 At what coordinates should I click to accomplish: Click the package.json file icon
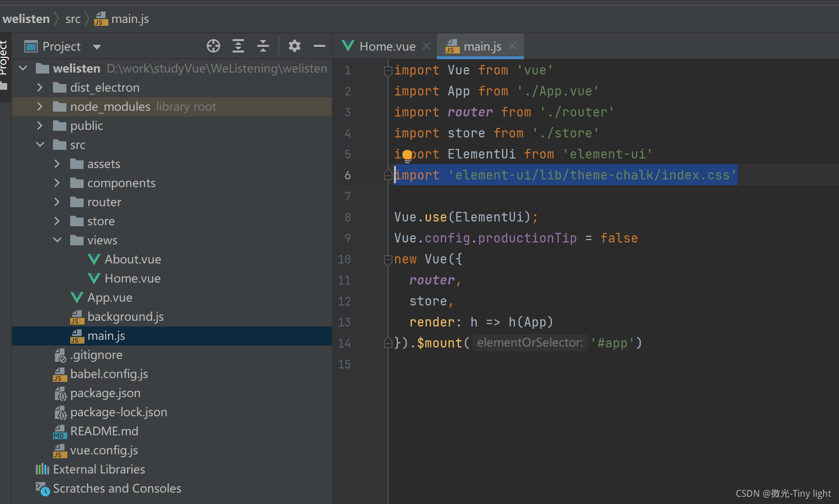(x=60, y=393)
